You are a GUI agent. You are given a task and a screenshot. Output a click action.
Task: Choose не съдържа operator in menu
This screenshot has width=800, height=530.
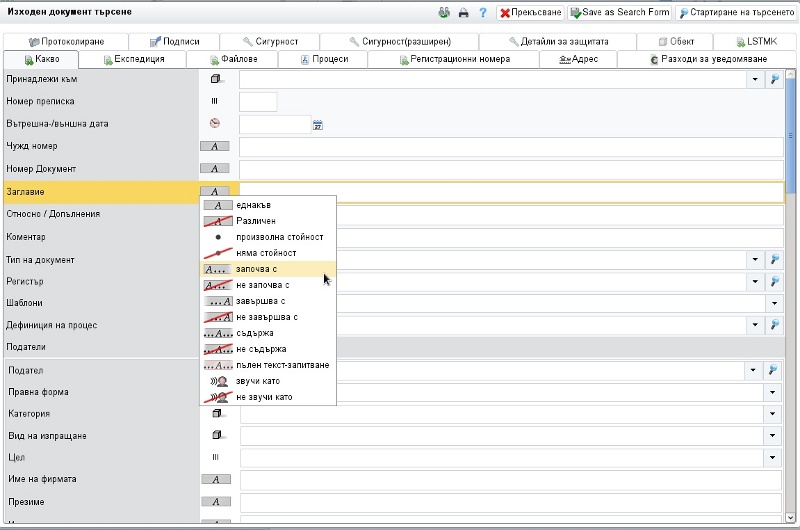[x=268, y=349]
